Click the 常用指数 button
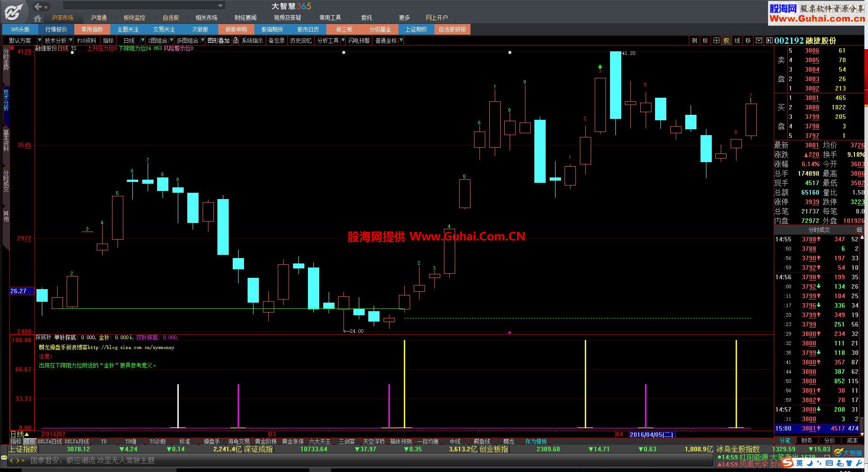868x472 pixels. click(x=92, y=29)
